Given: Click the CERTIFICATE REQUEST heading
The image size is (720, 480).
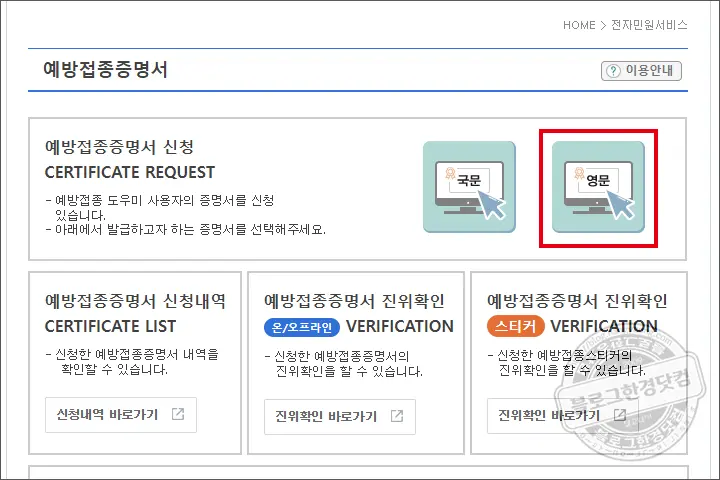Looking at the screenshot, I should [x=130, y=172].
